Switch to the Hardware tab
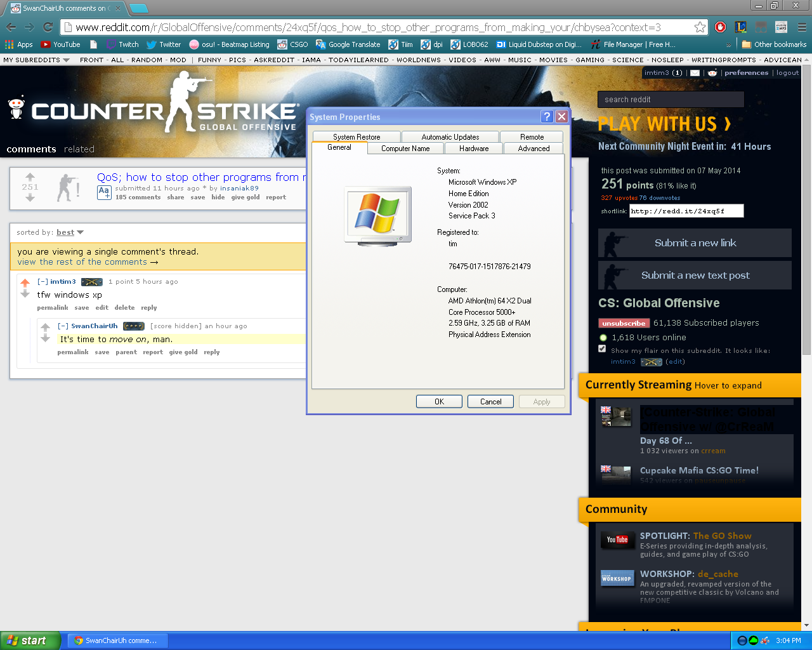812x650 pixels. tap(474, 149)
